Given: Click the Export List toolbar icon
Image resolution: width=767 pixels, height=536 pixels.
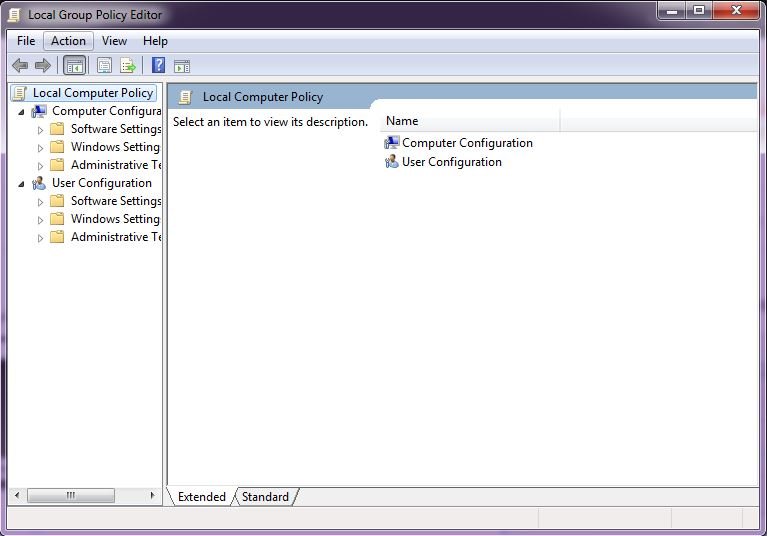Looking at the screenshot, I should click(x=128, y=66).
